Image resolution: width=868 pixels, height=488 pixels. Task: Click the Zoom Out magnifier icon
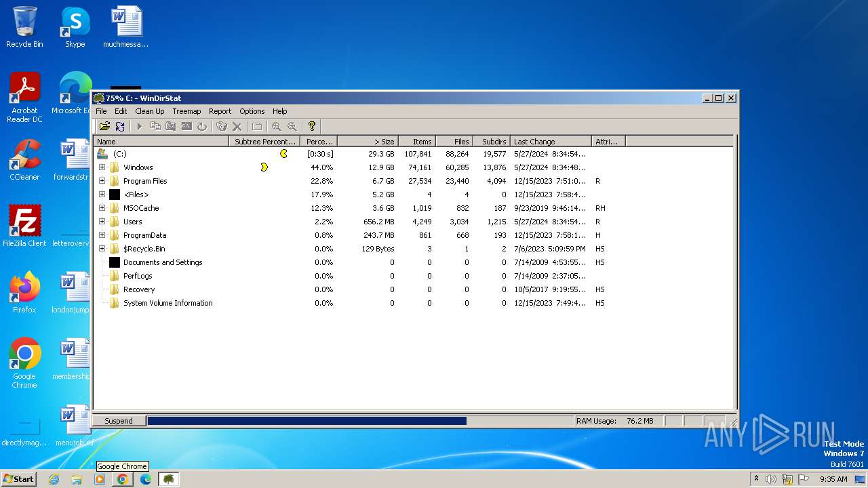(292, 126)
